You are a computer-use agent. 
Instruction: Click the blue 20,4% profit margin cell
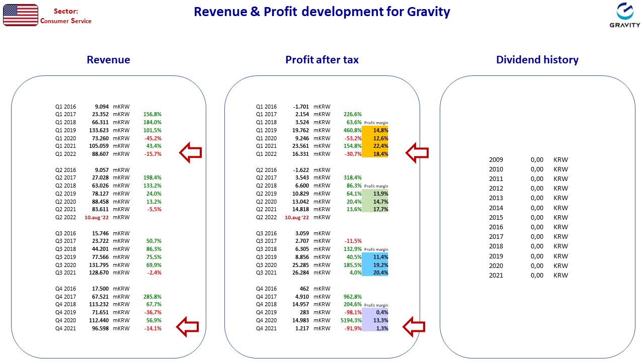tap(375, 273)
